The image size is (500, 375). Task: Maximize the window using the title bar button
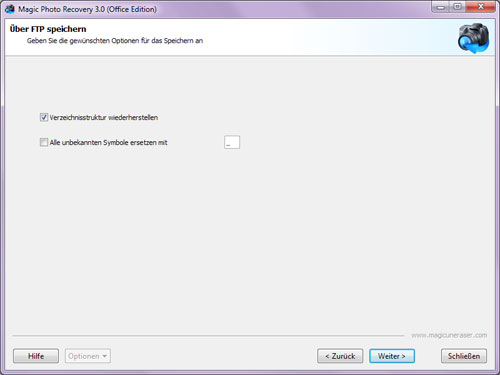458,7
